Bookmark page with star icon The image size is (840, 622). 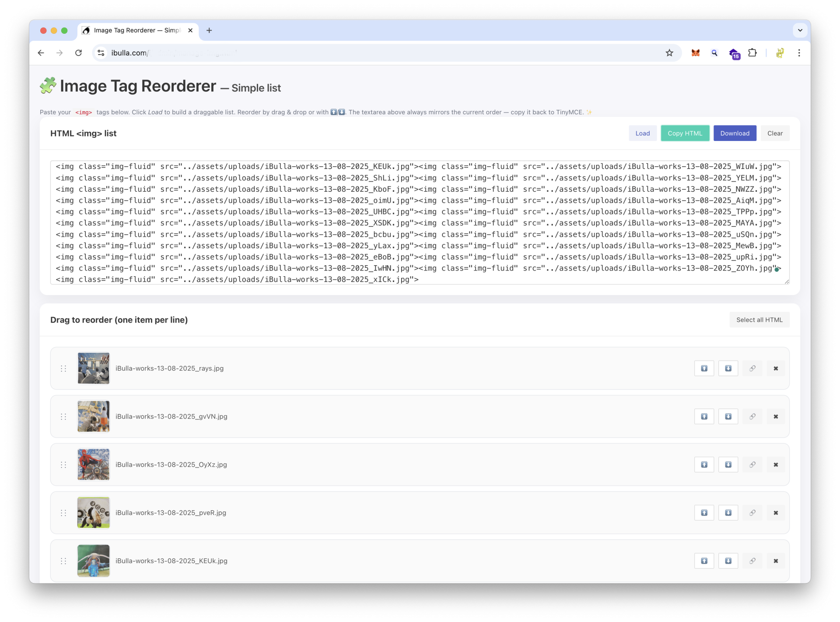[669, 53]
